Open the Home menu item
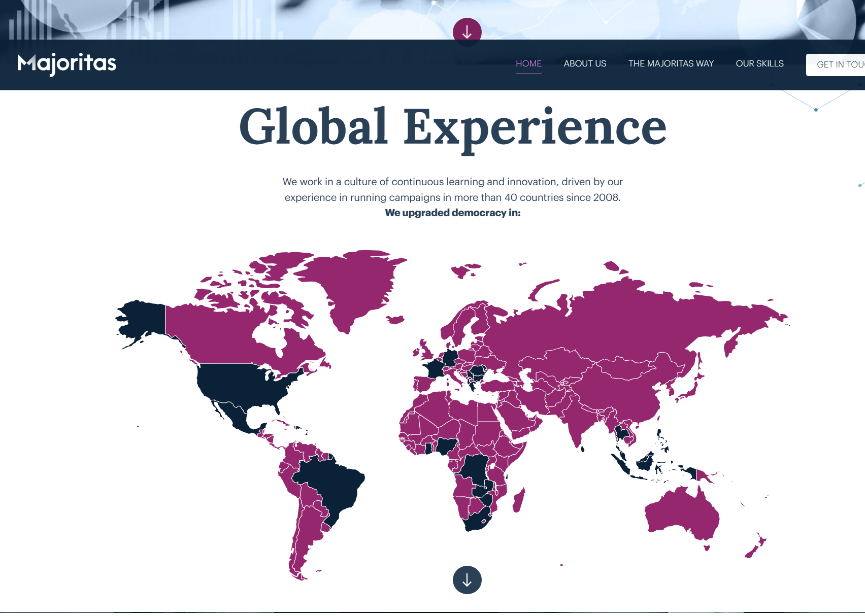 point(528,63)
